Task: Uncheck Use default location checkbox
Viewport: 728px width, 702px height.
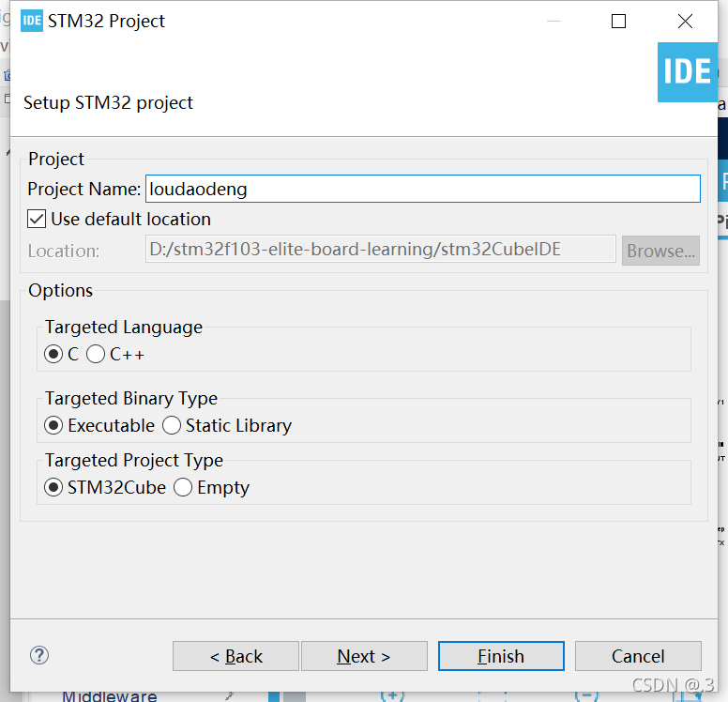Action: pyautogui.click(x=37, y=219)
